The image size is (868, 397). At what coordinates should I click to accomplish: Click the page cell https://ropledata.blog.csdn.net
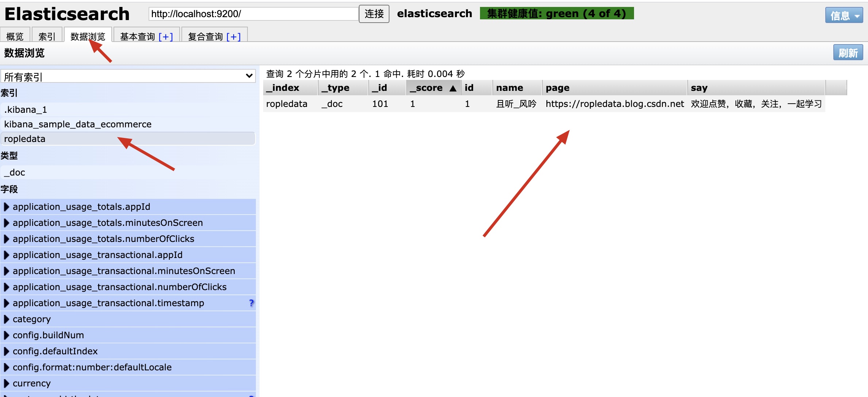615,104
